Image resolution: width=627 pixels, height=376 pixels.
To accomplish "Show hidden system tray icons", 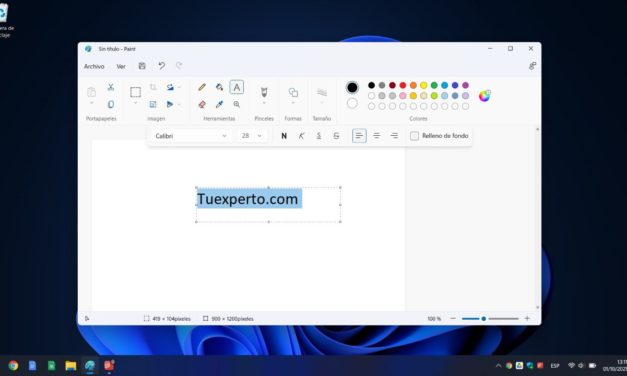I will coord(498,365).
